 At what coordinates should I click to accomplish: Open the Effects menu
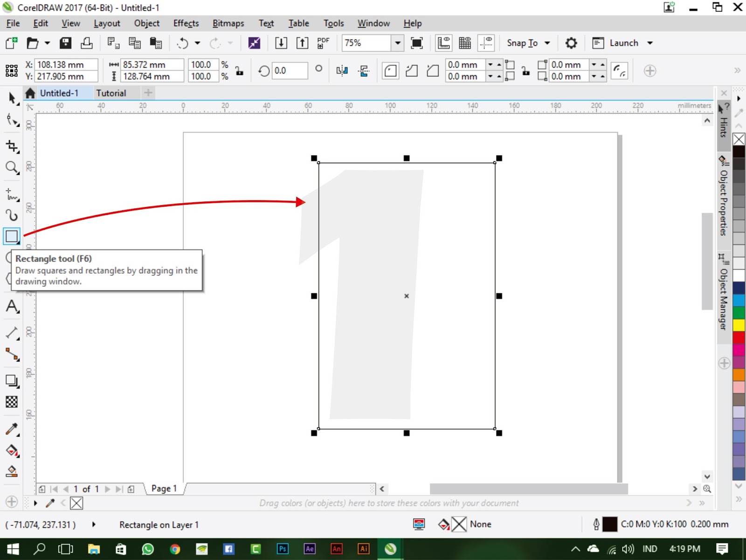point(186,23)
